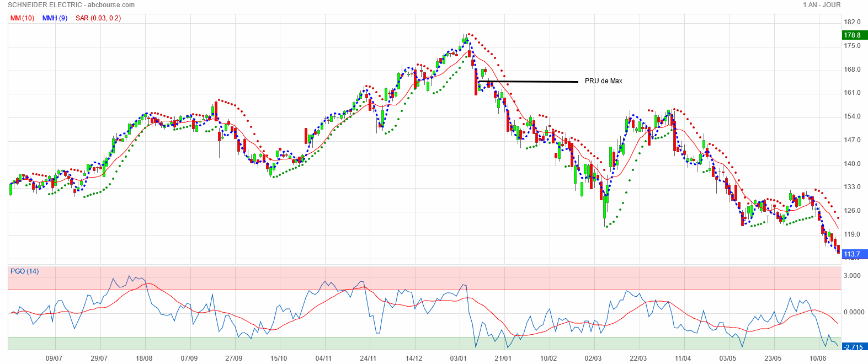Click the PRU de Max annotation label
868x364 pixels.
pos(604,81)
